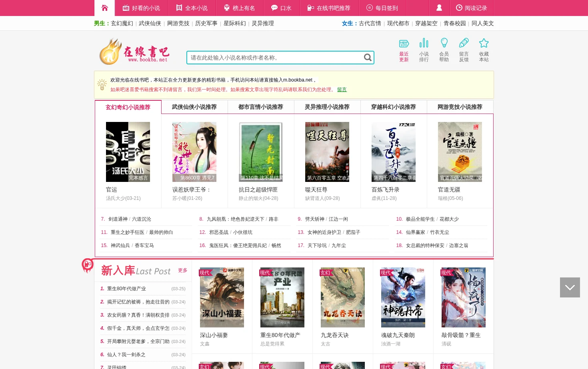
Task: Open 深山小福妻 book cover
Action: point(222,297)
